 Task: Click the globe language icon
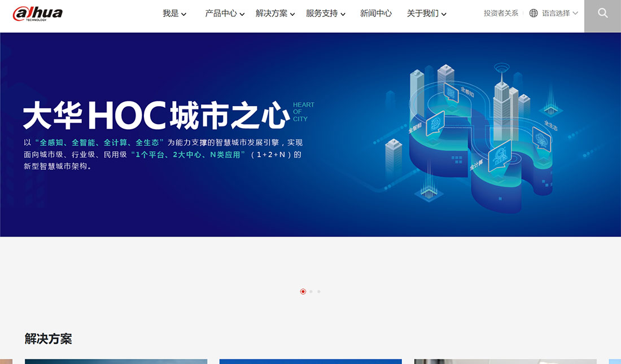pos(533,13)
